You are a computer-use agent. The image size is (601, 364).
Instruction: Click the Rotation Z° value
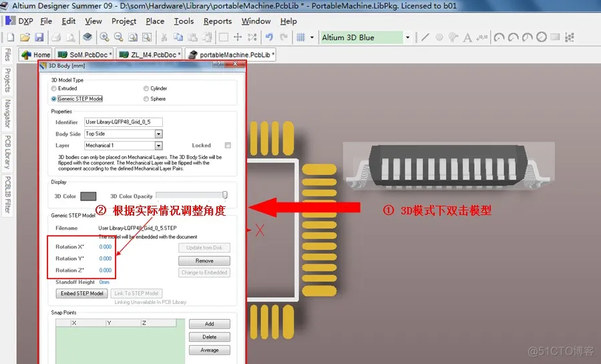pos(106,270)
